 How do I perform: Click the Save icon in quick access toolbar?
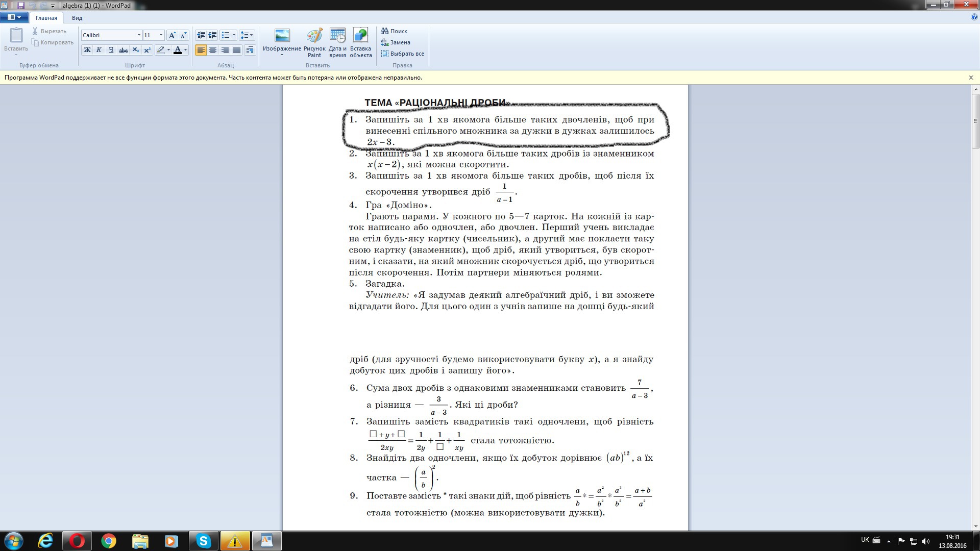[21, 6]
